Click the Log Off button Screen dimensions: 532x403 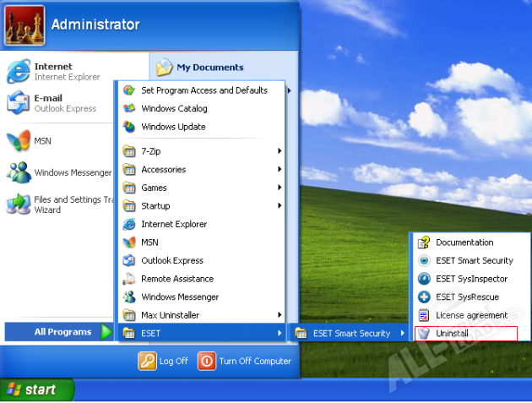click(x=164, y=361)
